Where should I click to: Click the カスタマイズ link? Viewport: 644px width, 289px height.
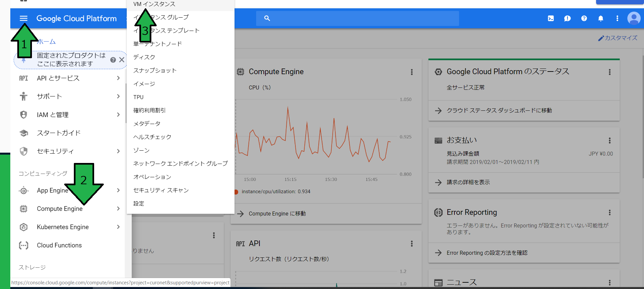click(x=618, y=38)
